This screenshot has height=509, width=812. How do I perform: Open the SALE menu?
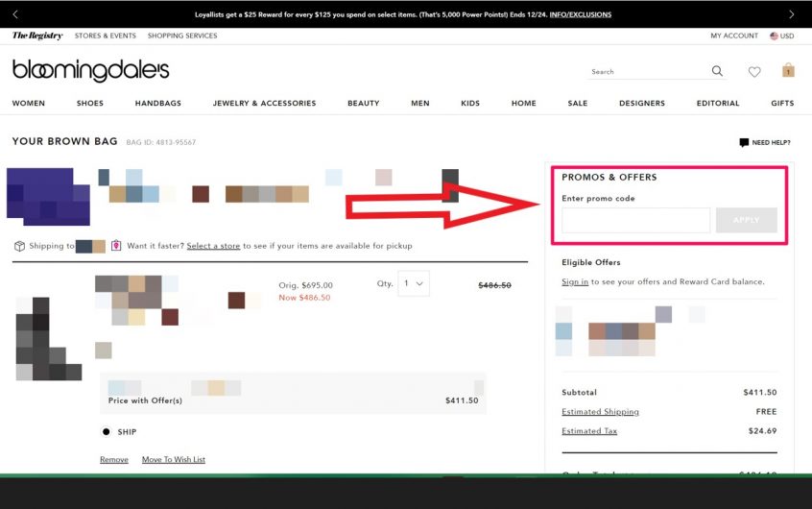(x=578, y=103)
